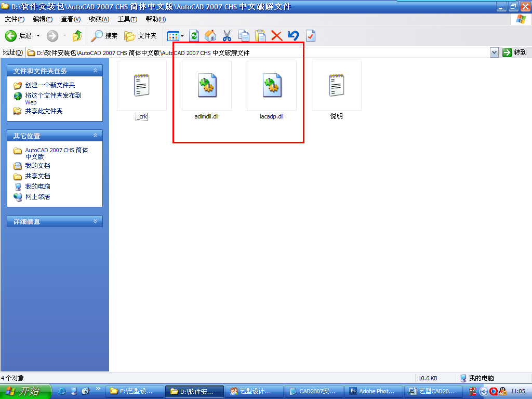This screenshot has height=399, width=532.
Task: Click the red Delete toolbar icon
Action: pos(276,35)
